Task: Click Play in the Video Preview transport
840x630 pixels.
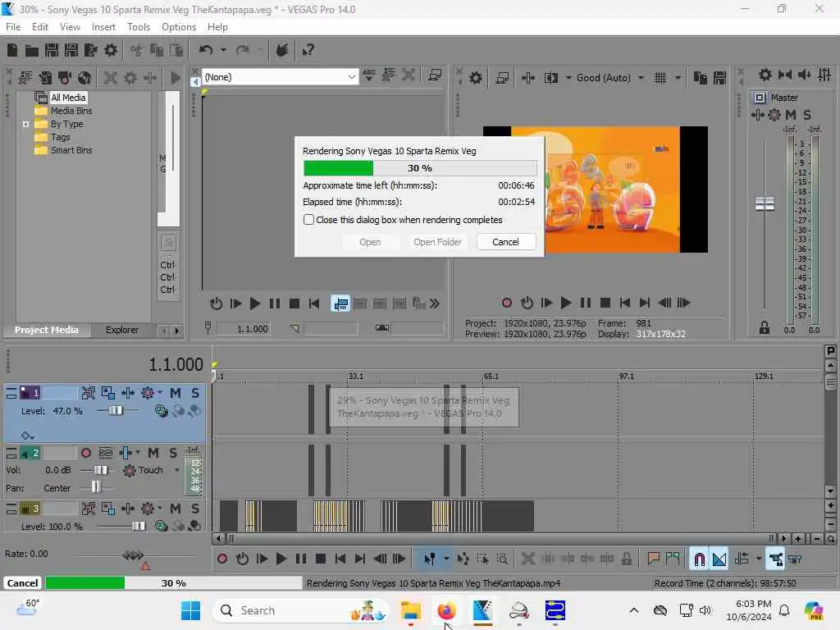Action: click(x=565, y=304)
